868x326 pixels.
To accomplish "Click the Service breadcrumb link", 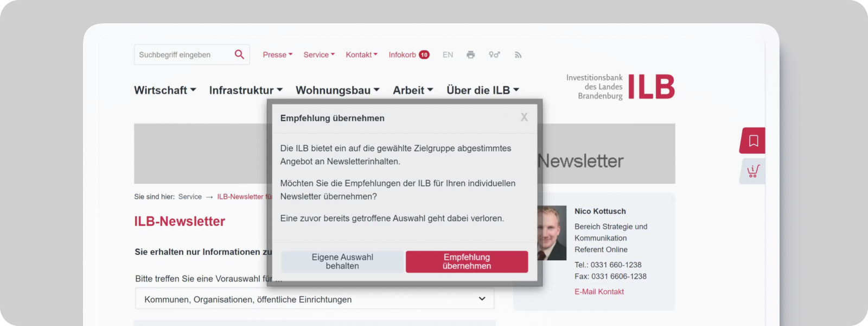I will 190,197.
